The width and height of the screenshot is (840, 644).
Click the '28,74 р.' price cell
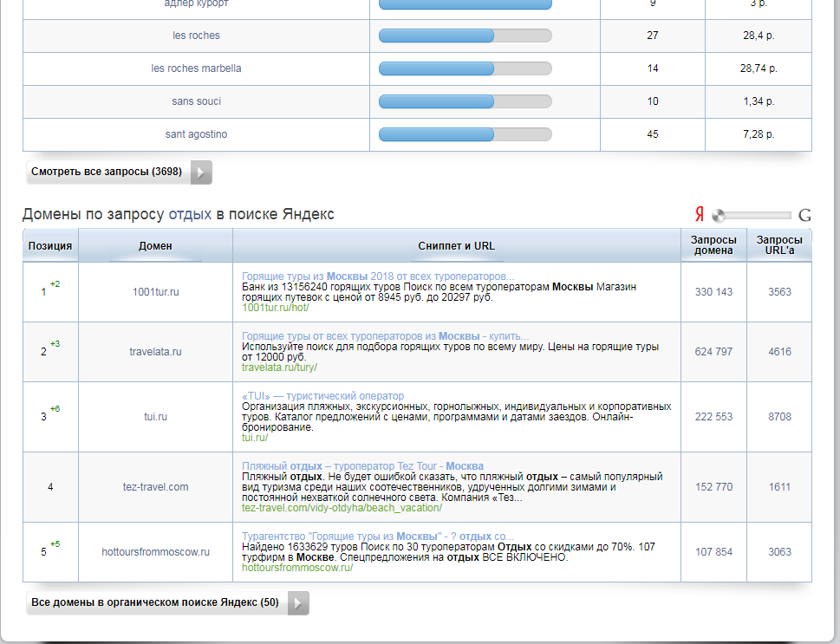759,68
